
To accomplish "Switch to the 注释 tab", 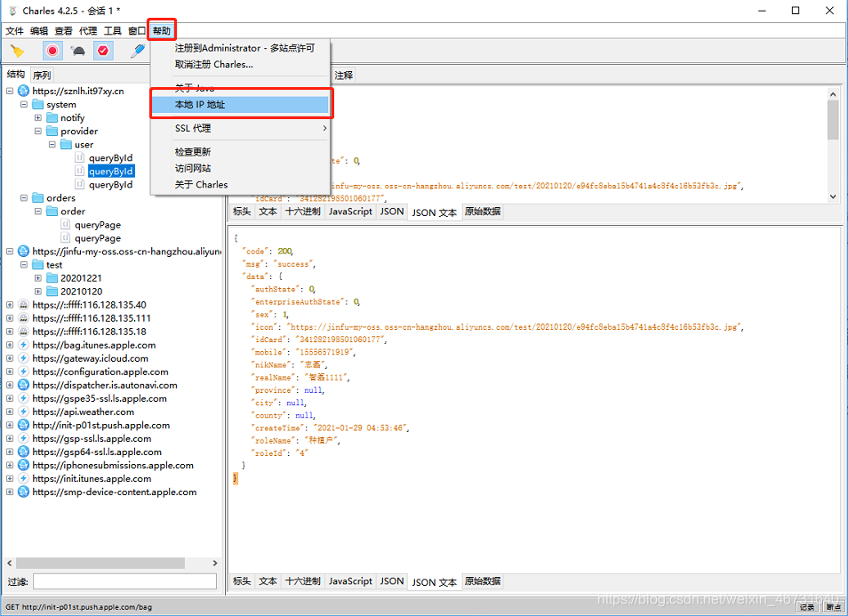I will 343,76.
